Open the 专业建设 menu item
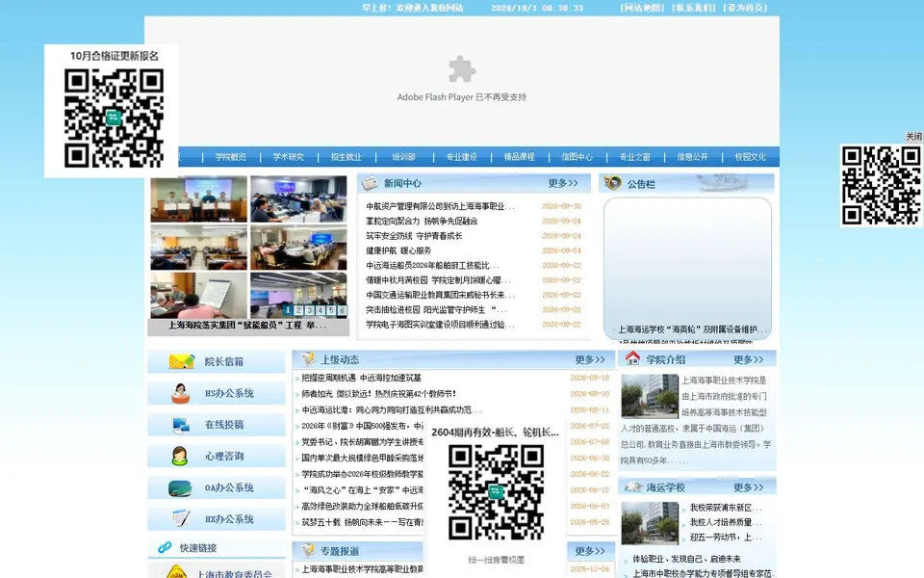Screen dimensions: 924x578 [x=461, y=157]
